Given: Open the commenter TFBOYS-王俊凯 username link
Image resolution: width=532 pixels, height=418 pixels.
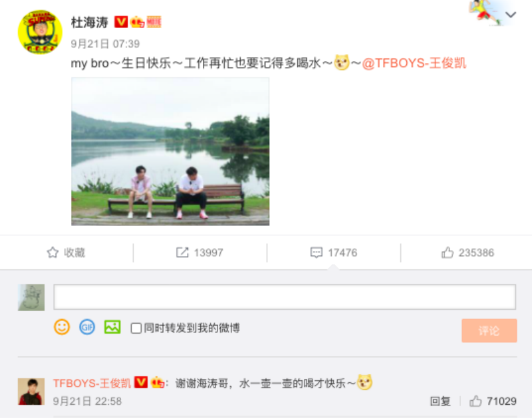Looking at the screenshot, I should point(92,383).
